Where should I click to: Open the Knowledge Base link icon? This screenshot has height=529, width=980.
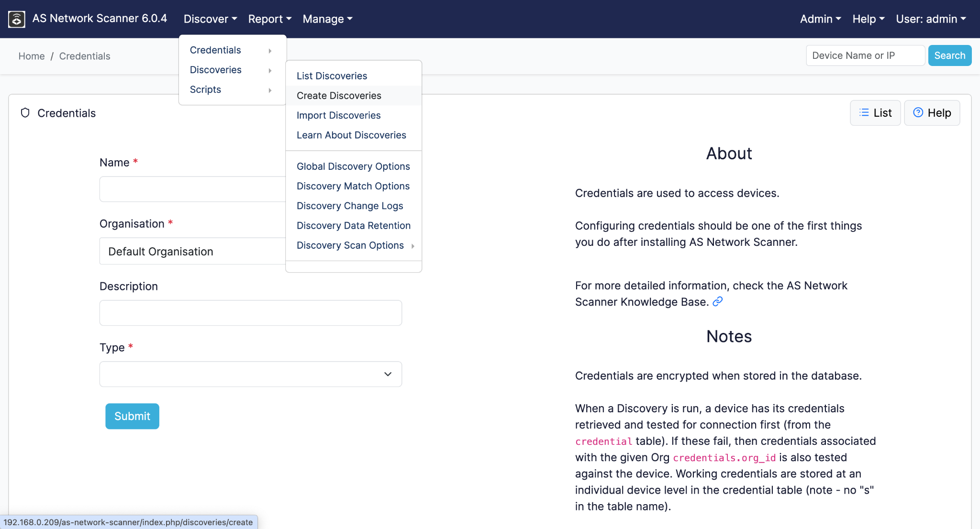(717, 301)
